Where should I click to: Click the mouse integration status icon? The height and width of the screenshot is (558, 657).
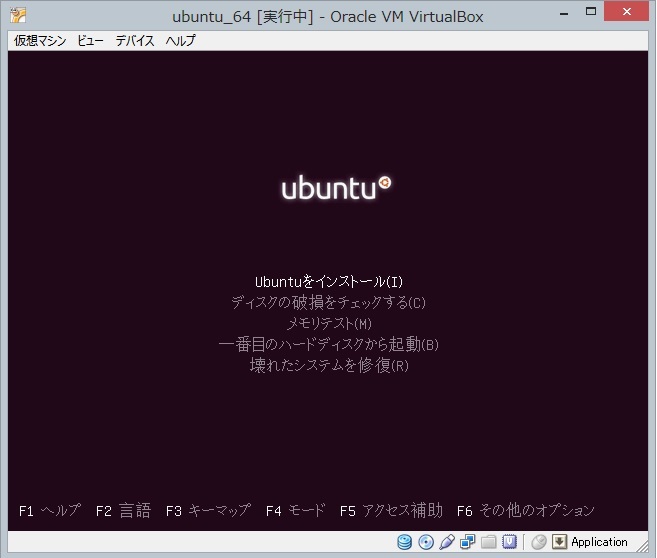pyautogui.click(x=539, y=542)
